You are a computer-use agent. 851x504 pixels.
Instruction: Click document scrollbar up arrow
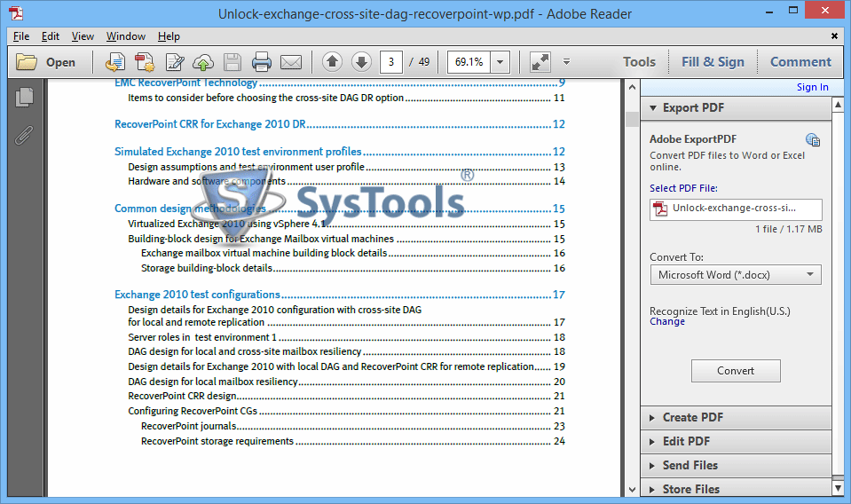pos(632,87)
